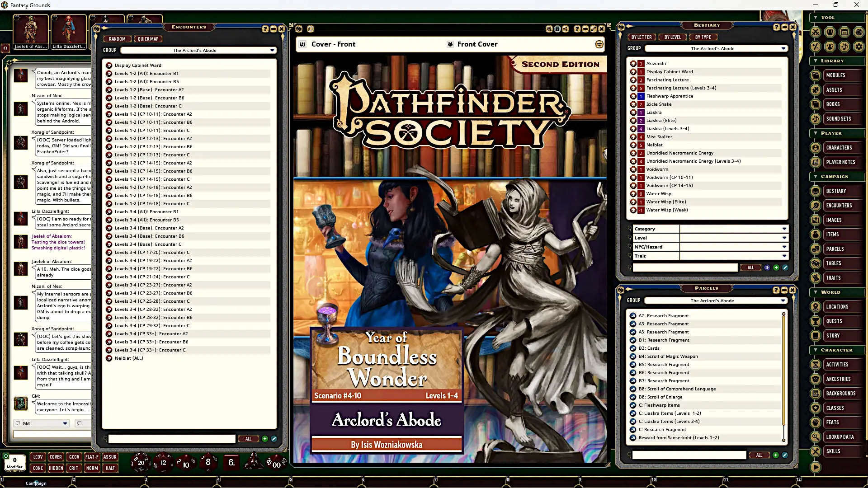This screenshot has height=488, width=868.
Task: Roll the d8 die
Action: tap(208, 462)
